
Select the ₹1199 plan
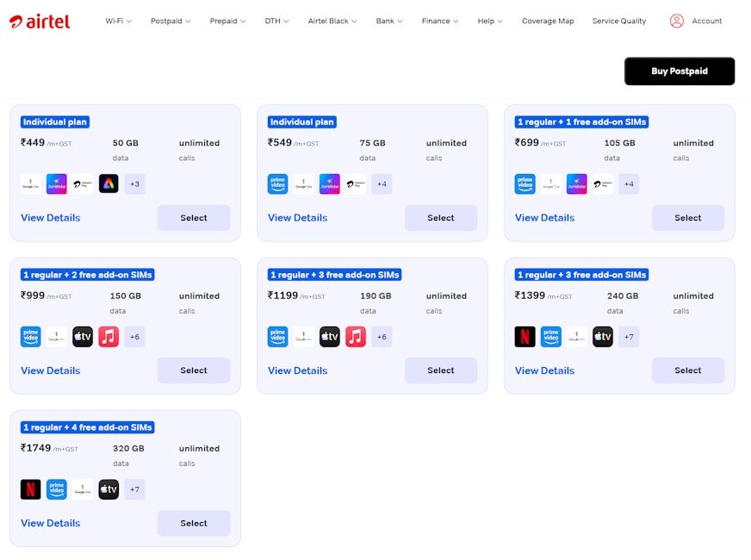coord(440,370)
